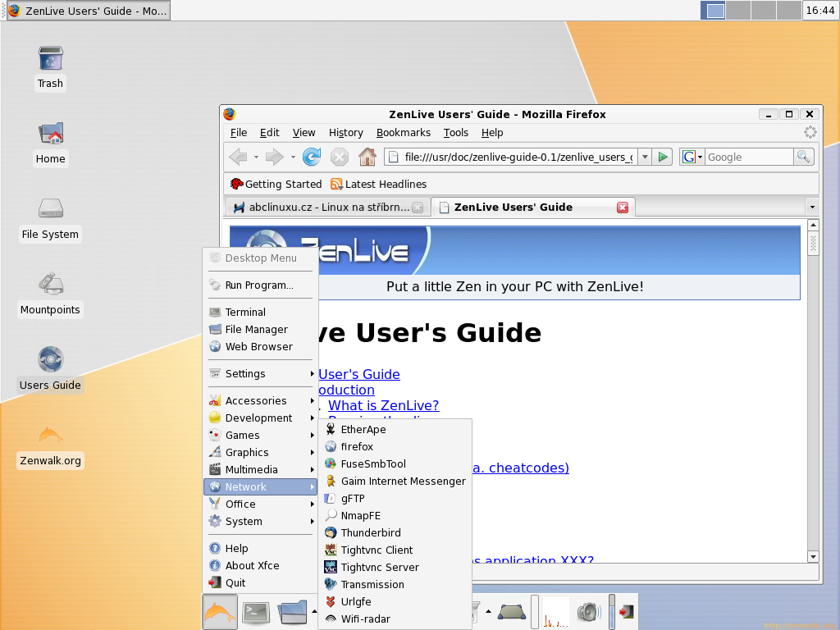This screenshot has height=630, width=840.
Task: Open the Firefox Tools menu
Action: pos(456,133)
